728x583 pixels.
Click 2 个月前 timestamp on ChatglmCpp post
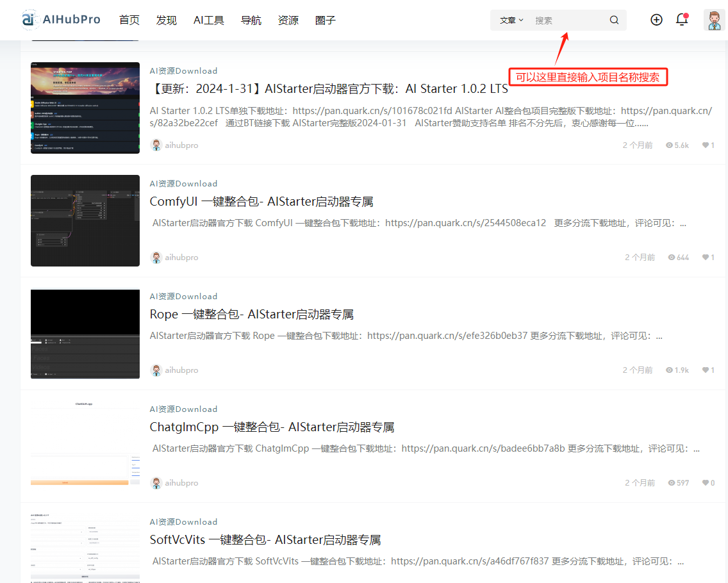(x=640, y=483)
